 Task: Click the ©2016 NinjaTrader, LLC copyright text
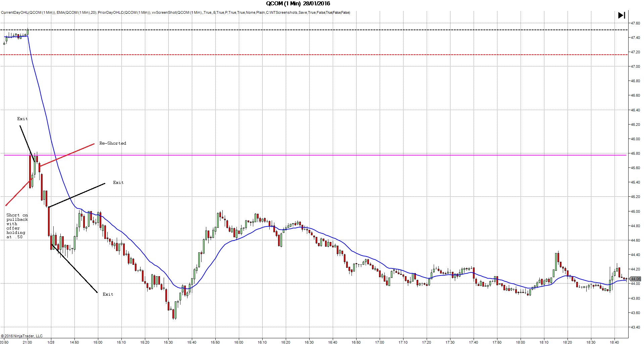[22, 336]
